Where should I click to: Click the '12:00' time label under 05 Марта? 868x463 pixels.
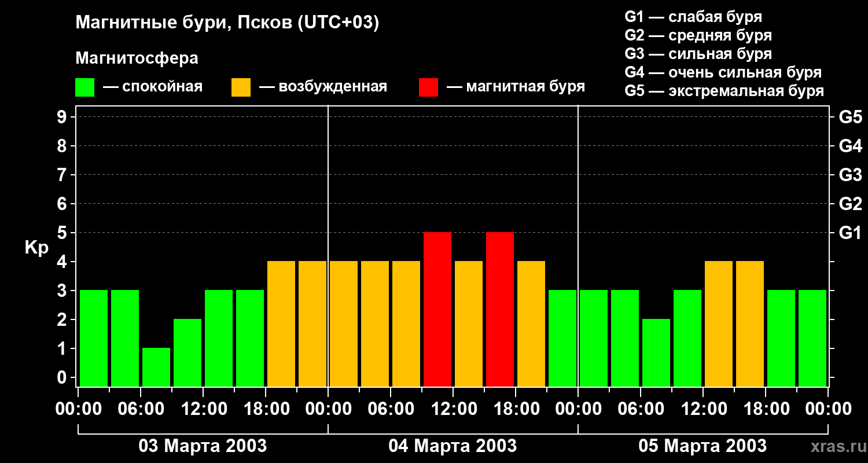(703, 409)
